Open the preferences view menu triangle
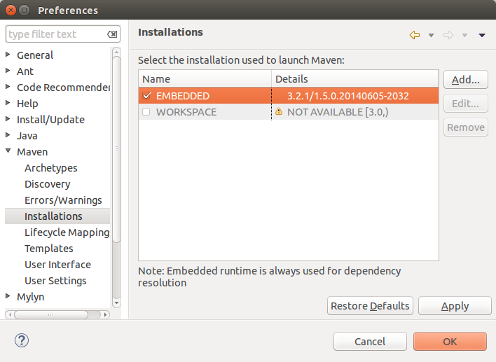The width and height of the screenshot is (496, 362). coord(482,35)
